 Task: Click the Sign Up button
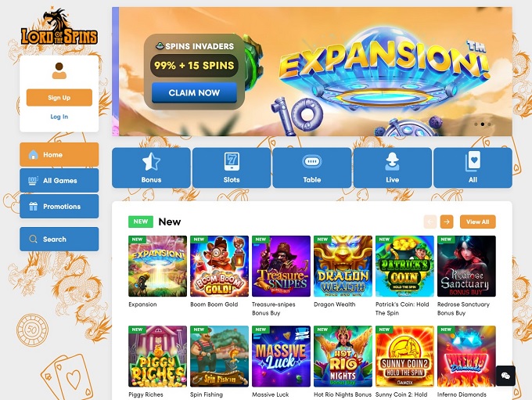pyautogui.click(x=59, y=97)
